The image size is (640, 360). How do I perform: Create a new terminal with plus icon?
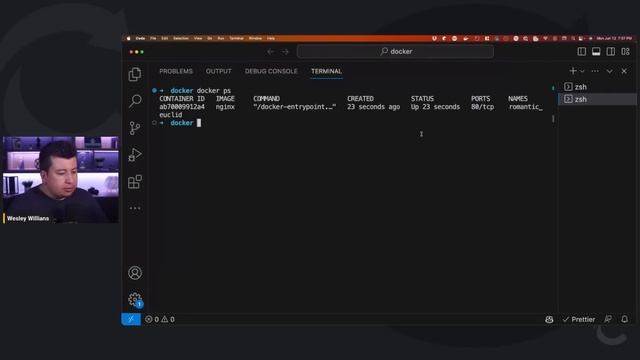[573, 71]
